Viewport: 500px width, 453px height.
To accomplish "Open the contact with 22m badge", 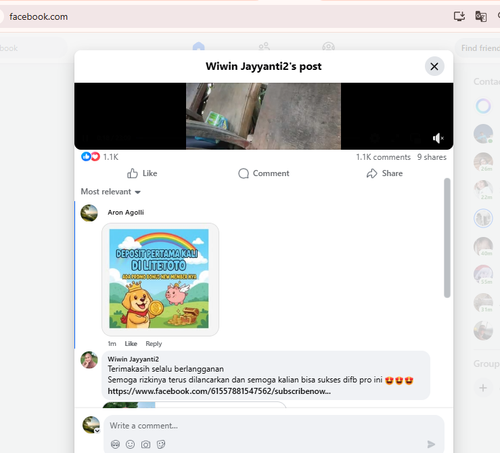I will coord(483,190).
